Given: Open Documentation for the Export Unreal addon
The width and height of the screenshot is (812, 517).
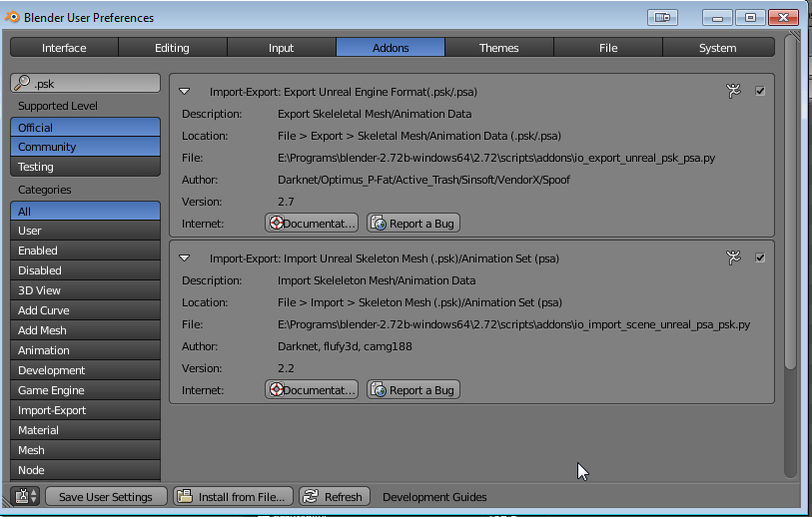Looking at the screenshot, I should pyautogui.click(x=312, y=223).
